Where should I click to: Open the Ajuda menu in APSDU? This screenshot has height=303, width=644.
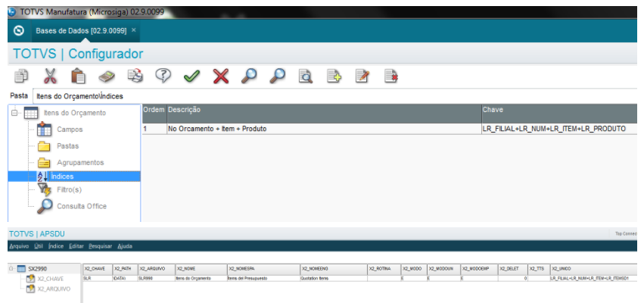click(125, 246)
